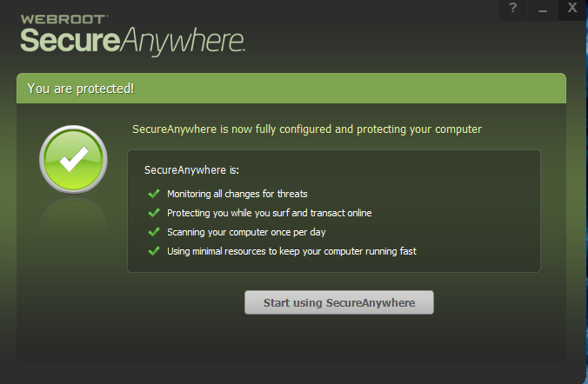Click the checkmark beside Using minimal resources
Screen dimensions: 588x384
(x=154, y=251)
